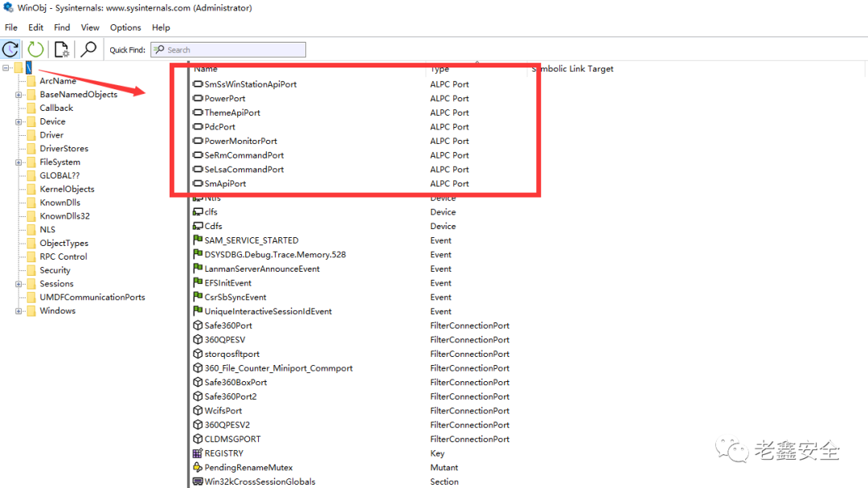The image size is (868, 488).
Task: Open the File menu
Action: click(x=11, y=27)
